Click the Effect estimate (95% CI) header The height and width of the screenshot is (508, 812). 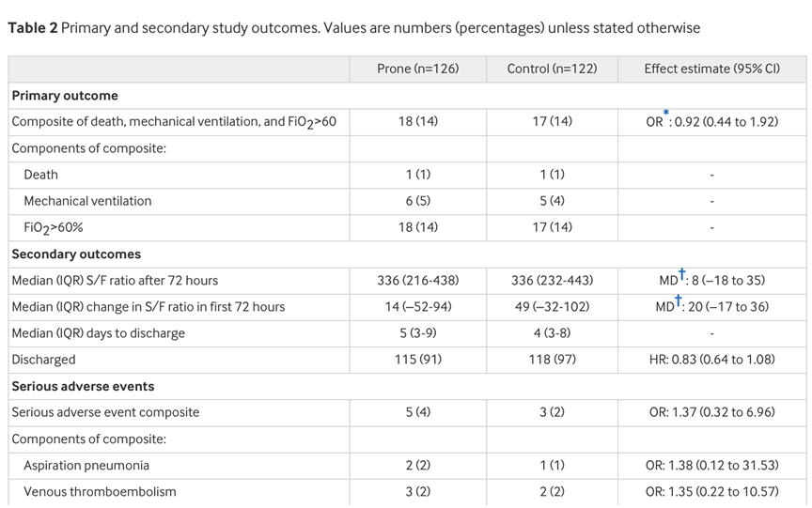click(x=710, y=69)
